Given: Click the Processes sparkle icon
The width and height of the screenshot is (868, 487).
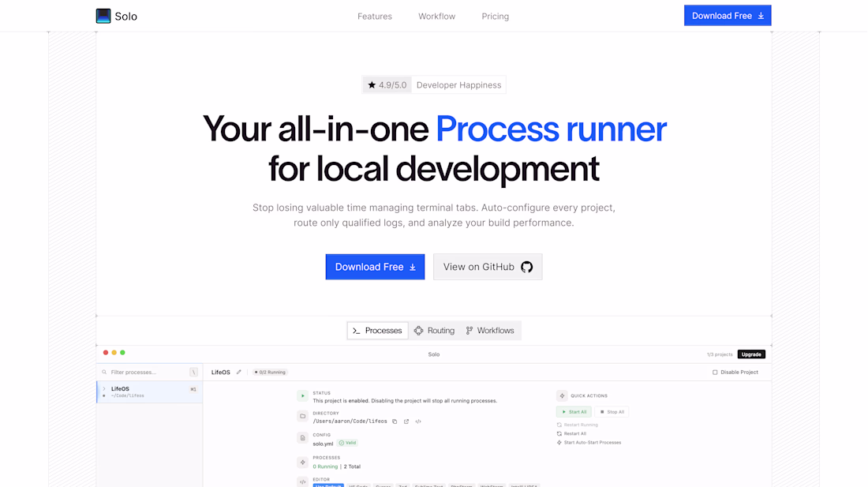Looking at the screenshot, I should click(302, 462).
